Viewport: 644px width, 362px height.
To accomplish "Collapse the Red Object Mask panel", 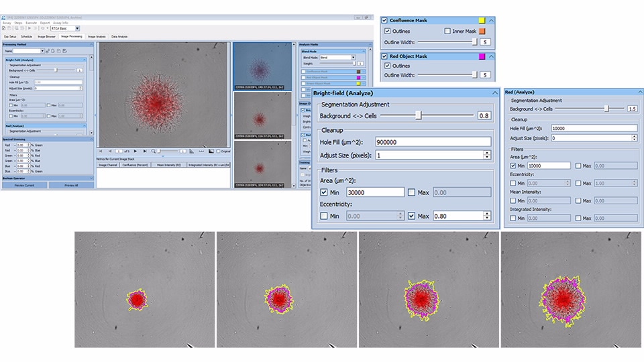I will [x=491, y=56].
